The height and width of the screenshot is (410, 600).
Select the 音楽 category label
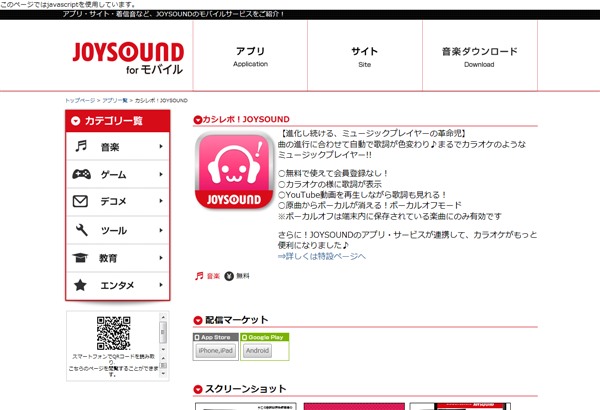coord(110,147)
